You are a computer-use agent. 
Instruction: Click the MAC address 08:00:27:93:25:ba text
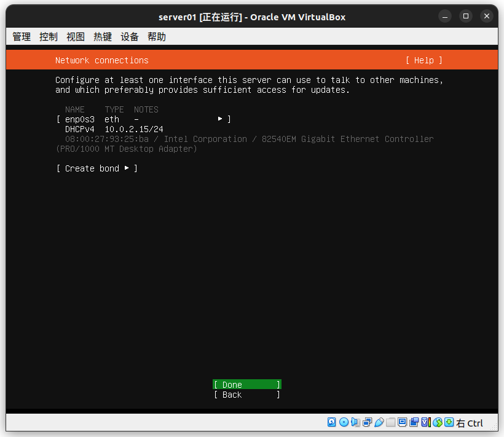[107, 139]
